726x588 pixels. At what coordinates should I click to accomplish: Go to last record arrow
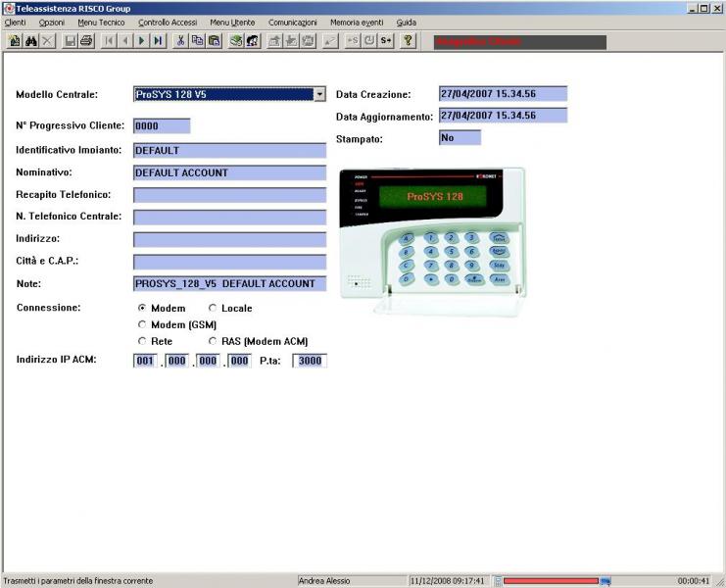159,41
